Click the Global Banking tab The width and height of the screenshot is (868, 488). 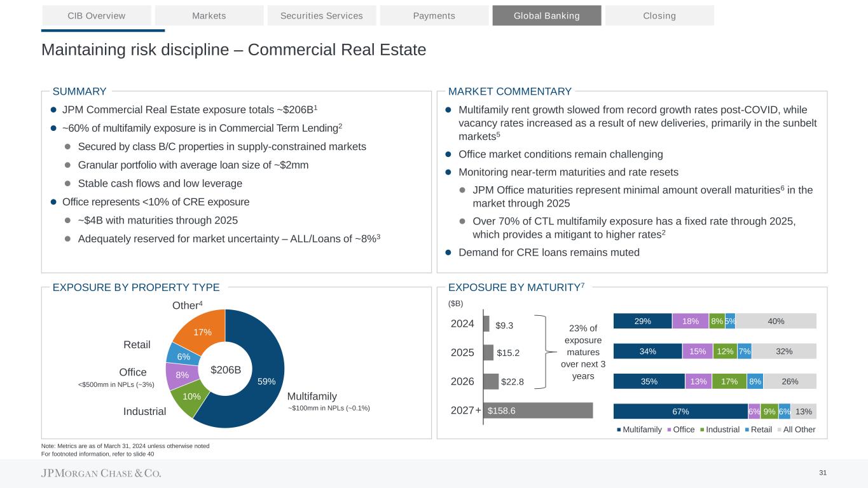[x=547, y=15]
